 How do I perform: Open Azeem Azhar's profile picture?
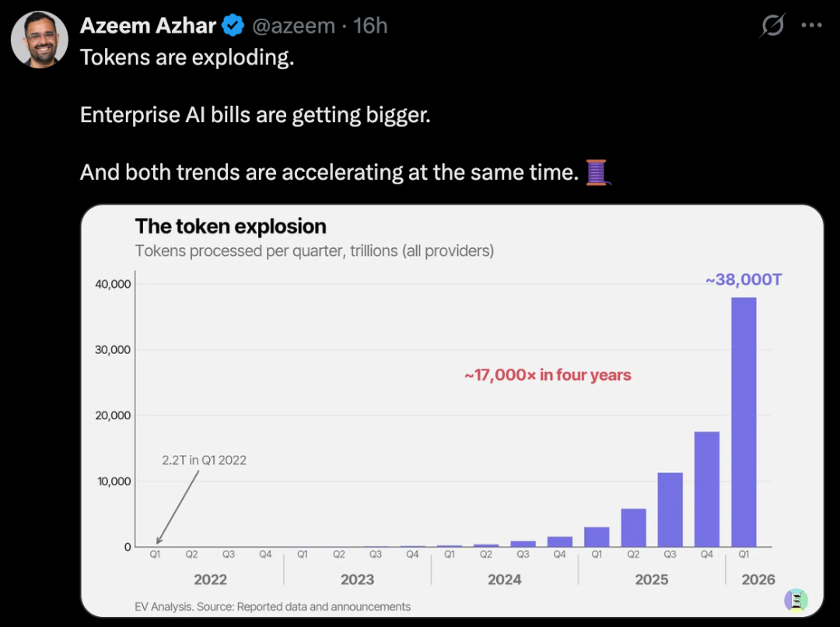[x=39, y=40]
